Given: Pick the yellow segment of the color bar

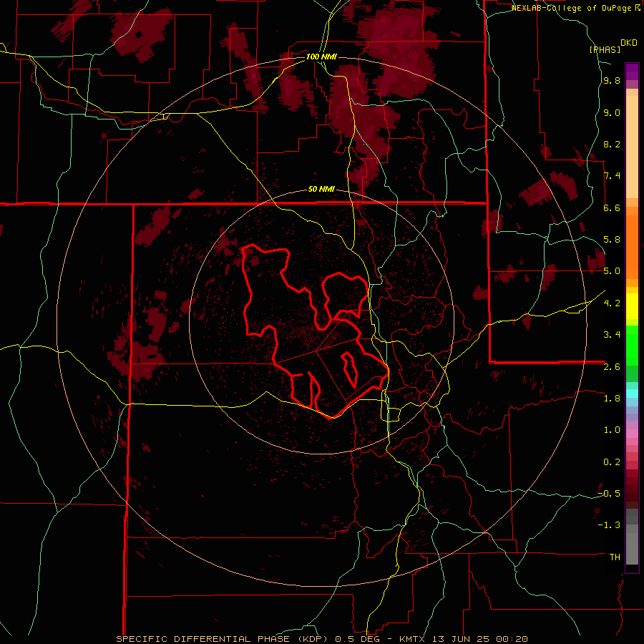Looking at the screenshot, I should (632, 306).
